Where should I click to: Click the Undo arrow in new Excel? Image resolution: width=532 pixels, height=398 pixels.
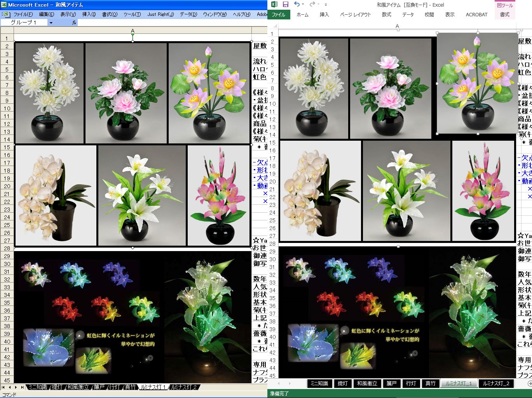[297, 4]
